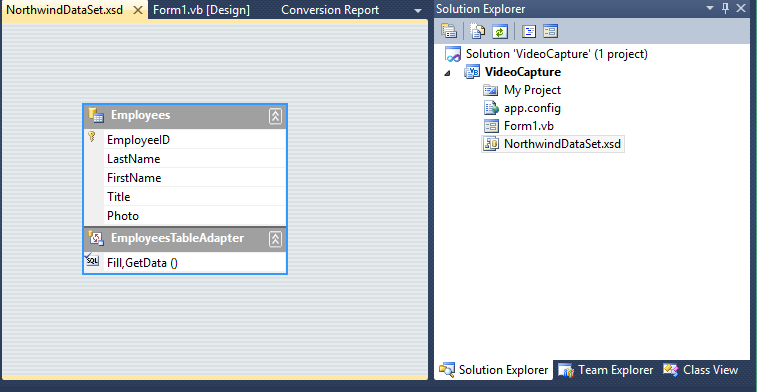Open Solution Explorer window position dropdown

pos(710,8)
